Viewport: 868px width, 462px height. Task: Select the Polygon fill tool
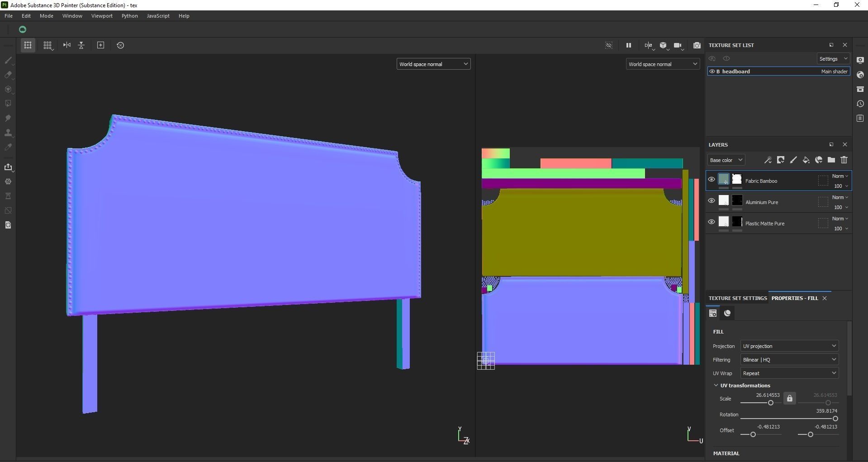click(8, 104)
